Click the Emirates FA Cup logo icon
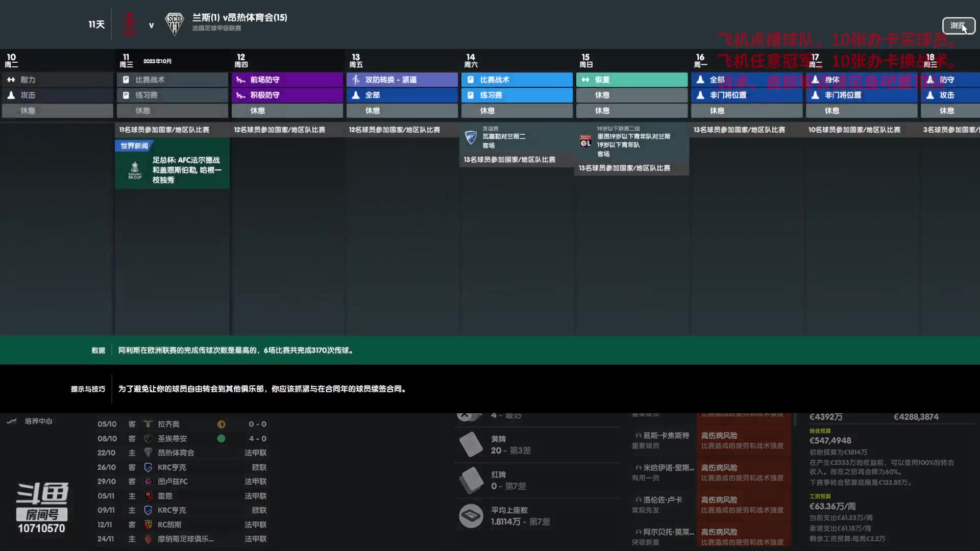This screenshot has height=551, width=980. pyautogui.click(x=135, y=170)
